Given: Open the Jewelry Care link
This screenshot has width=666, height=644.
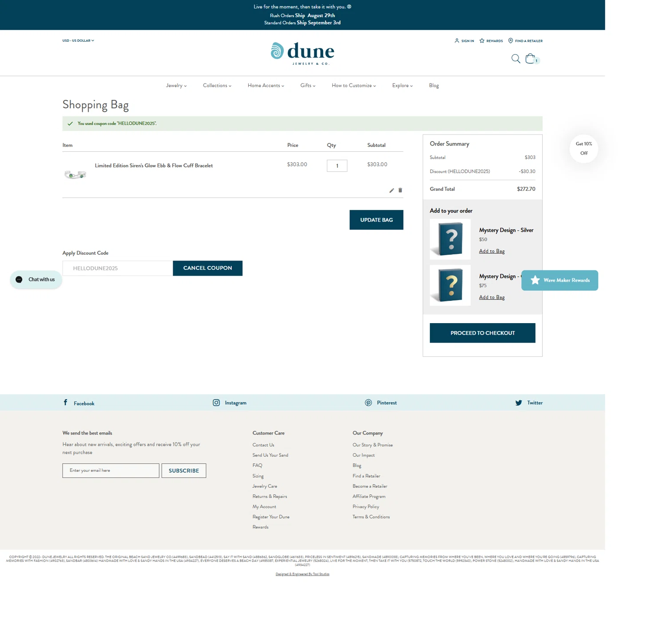Looking at the screenshot, I should 265,486.
